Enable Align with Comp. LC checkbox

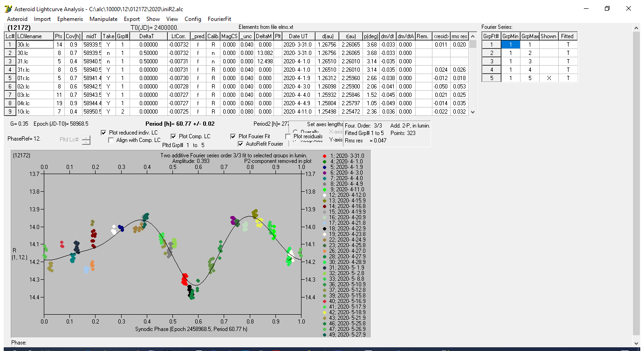click(x=111, y=140)
